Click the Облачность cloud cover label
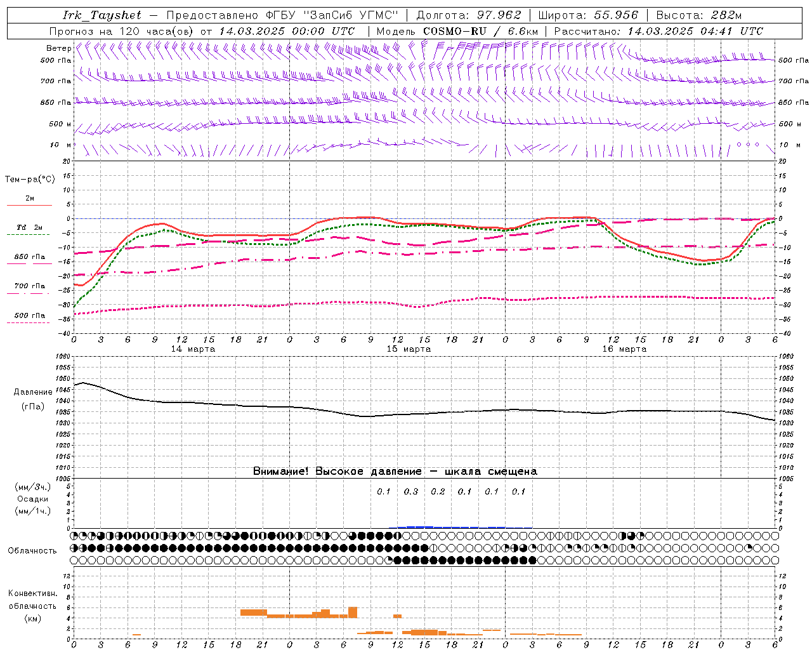The width and height of the screenshot is (812, 650). 32,550
